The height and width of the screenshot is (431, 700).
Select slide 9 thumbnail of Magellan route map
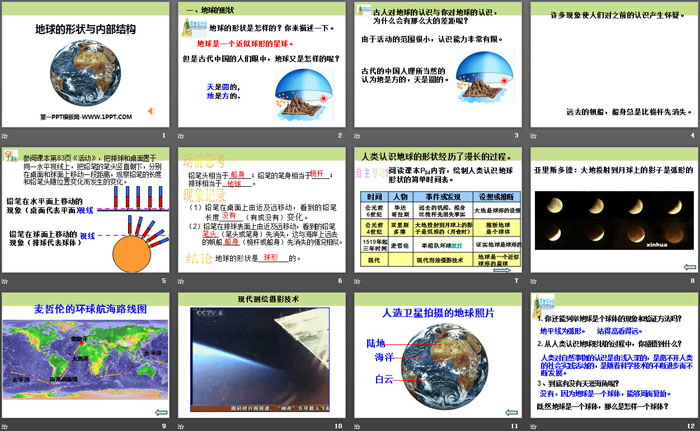[x=85, y=356]
